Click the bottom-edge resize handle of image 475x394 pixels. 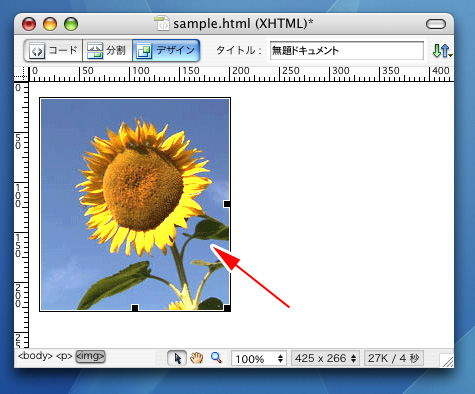pos(135,308)
